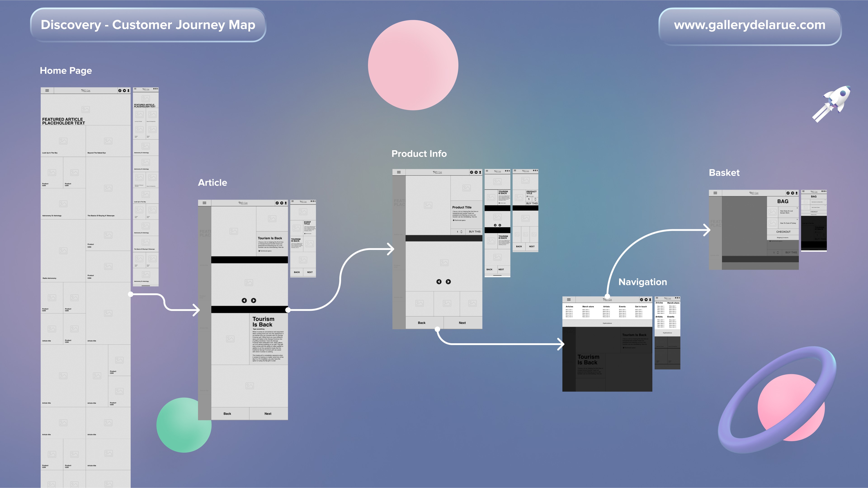Click Next button in Product Info desktop wireframe
The image size is (868, 488).
[x=463, y=323]
